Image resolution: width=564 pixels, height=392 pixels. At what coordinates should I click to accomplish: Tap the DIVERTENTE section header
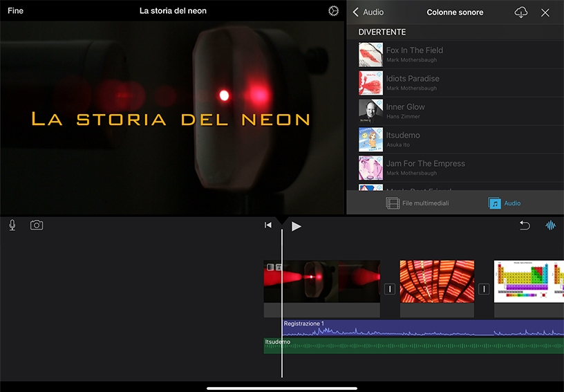pyautogui.click(x=382, y=32)
